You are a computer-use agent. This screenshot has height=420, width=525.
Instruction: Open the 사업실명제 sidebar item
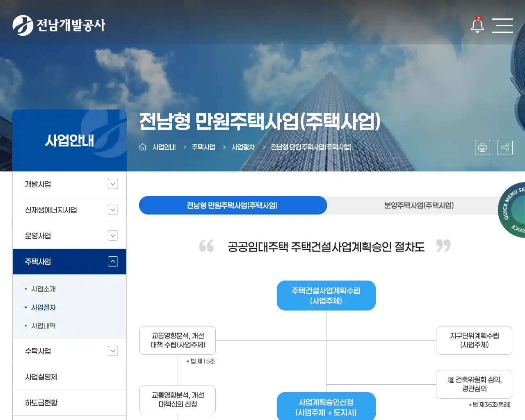pos(69,377)
